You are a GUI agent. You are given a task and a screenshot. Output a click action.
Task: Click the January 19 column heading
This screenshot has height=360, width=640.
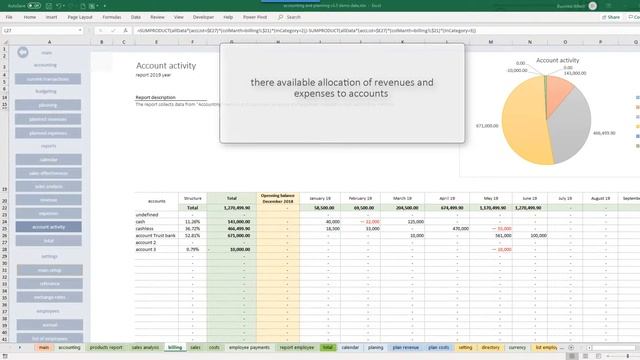pos(320,198)
